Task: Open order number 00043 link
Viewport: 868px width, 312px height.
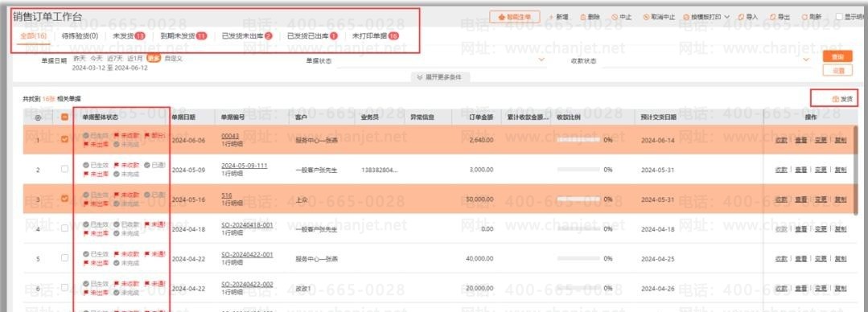Action: 230,136
